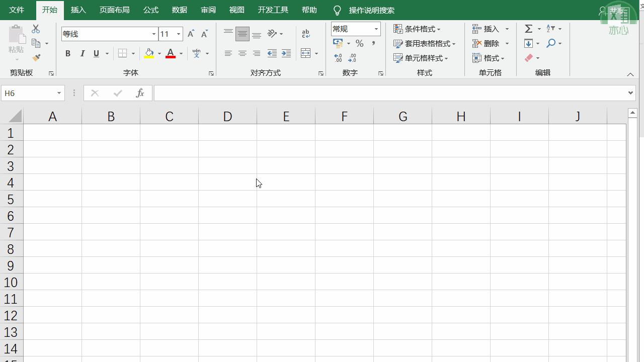Click the Insert Function fx icon
The image size is (644, 362).
tap(140, 93)
